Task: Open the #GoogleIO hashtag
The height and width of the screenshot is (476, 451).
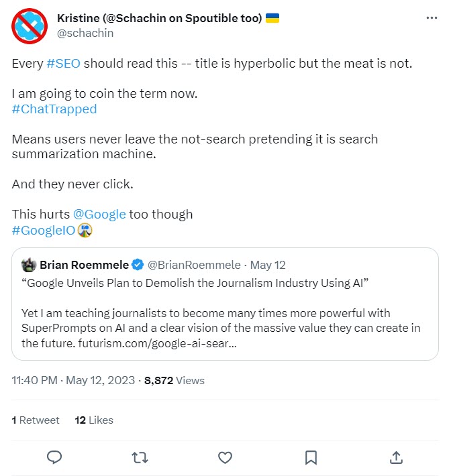Action: (44, 230)
